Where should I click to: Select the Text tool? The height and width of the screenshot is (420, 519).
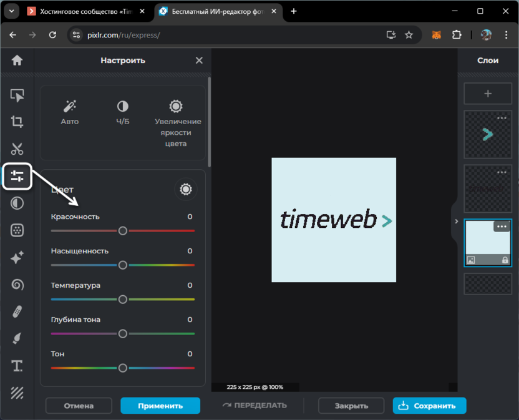(x=17, y=366)
